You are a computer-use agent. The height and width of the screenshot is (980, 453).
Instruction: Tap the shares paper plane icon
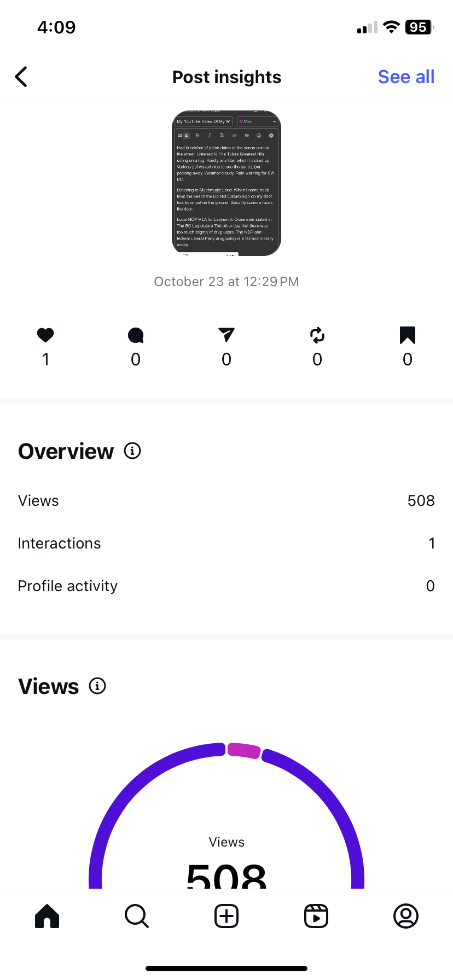tap(226, 335)
